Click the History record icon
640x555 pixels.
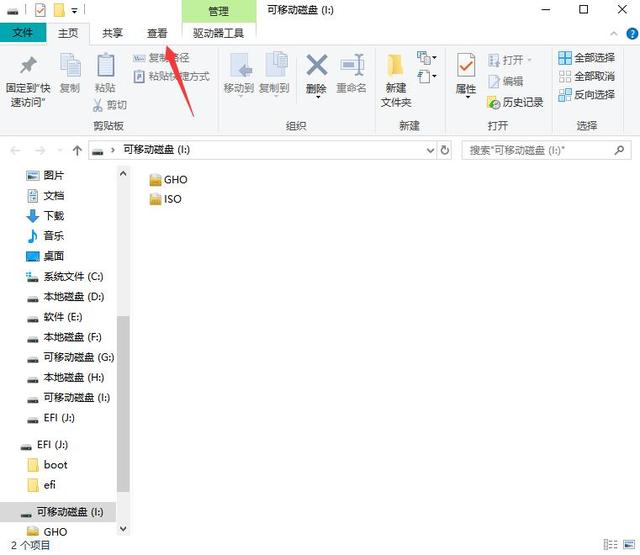coord(494,102)
